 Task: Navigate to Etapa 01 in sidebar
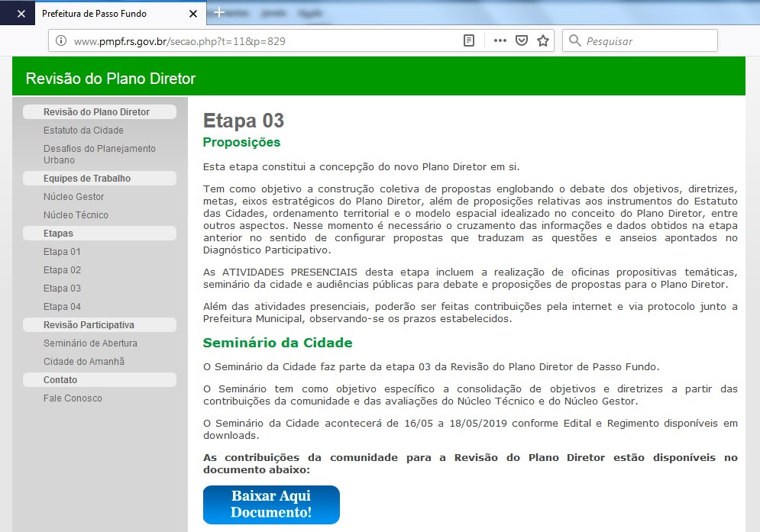[x=62, y=252]
